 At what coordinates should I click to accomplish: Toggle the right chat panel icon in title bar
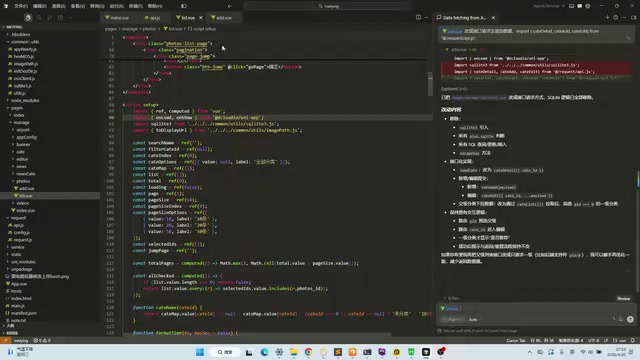pos(580,6)
